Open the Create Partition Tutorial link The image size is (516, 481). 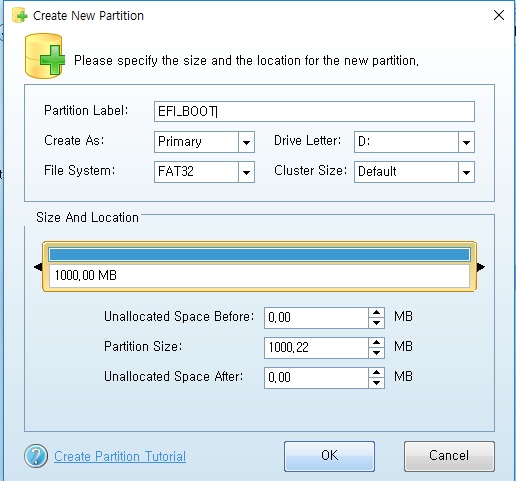120,456
